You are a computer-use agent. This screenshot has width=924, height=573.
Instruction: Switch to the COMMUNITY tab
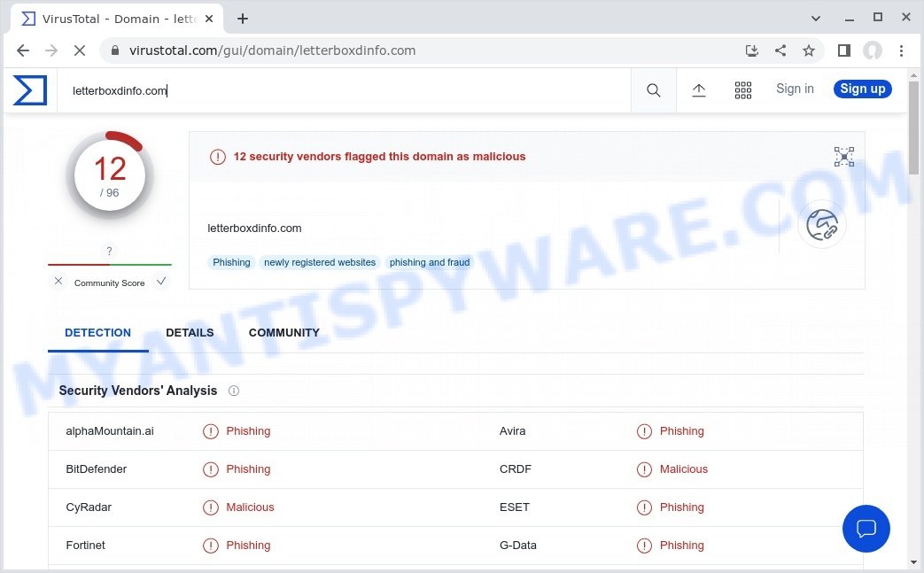(x=284, y=333)
